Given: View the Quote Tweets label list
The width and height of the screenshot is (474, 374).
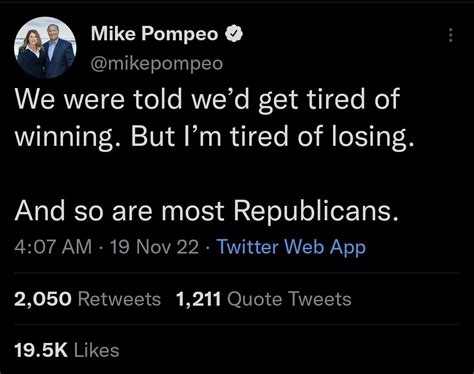Looking at the screenshot, I should [289, 299].
